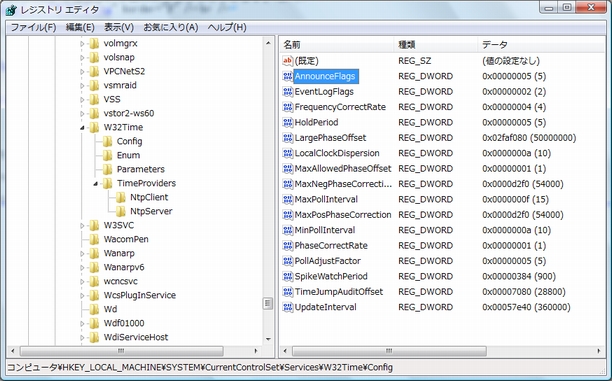Screen dimensions: 612x381
Task: Click the UpdateInterval DWORD icon
Action: click(x=288, y=307)
